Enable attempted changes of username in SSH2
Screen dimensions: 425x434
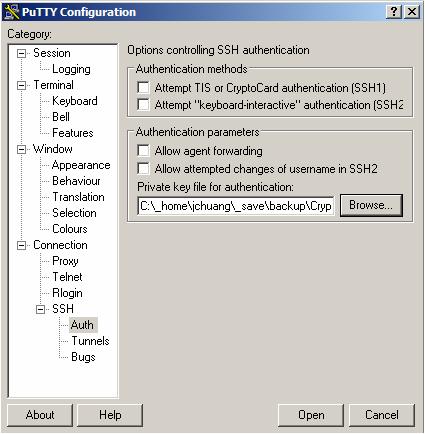tap(143, 169)
